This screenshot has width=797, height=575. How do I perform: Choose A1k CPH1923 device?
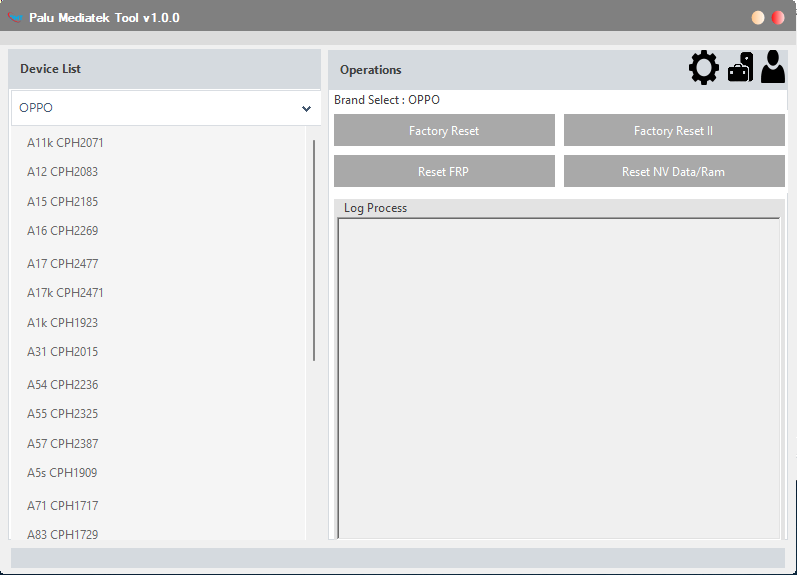pos(62,323)
